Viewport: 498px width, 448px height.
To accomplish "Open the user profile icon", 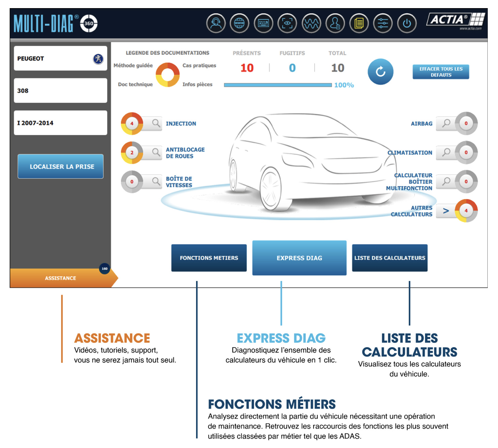I will tap(335, 23).
